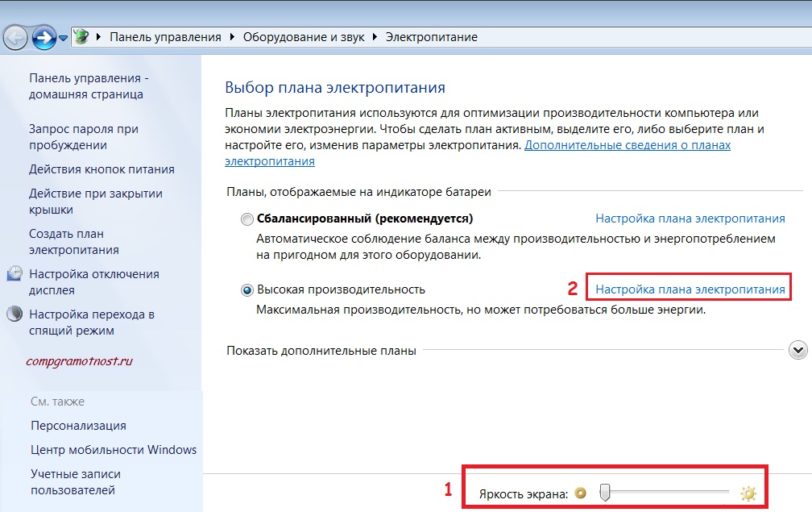Open Настройка плана электропитания for high performance plan
812x512 pixels.
point(690,289)
